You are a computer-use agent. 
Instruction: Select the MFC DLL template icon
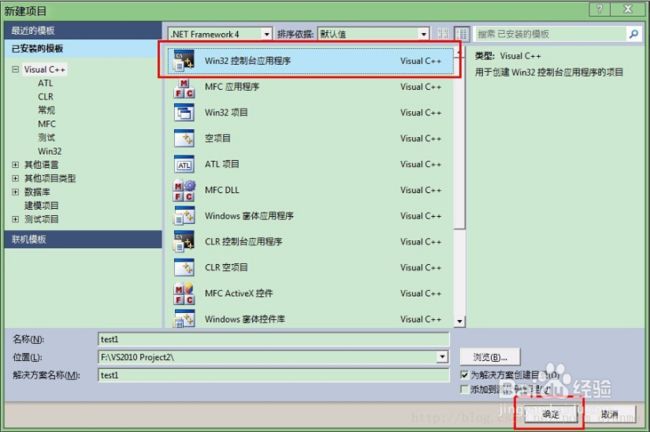[184, 190]
